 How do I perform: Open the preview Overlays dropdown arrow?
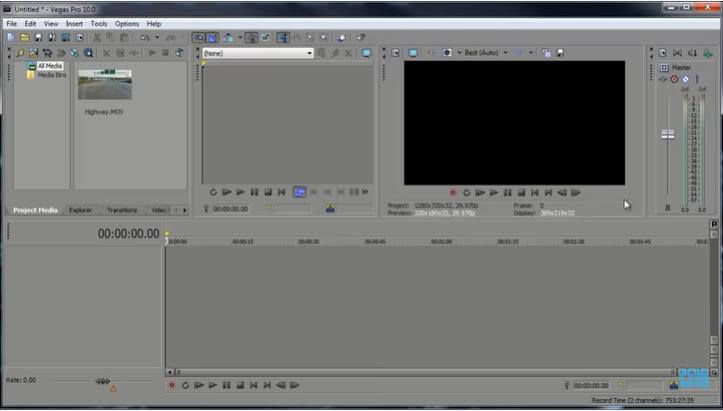pyautogui.click(x=531, y=53)
